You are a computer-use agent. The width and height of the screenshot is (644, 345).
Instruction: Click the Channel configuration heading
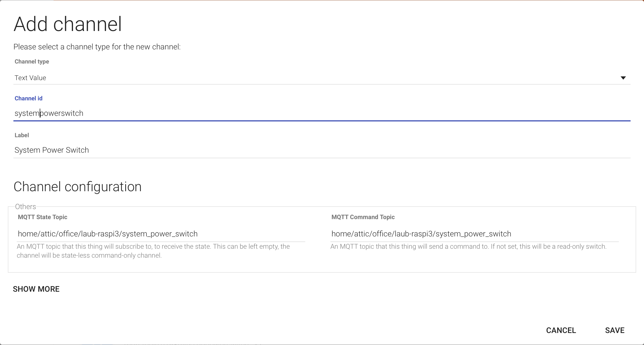(x=77, y=186)
